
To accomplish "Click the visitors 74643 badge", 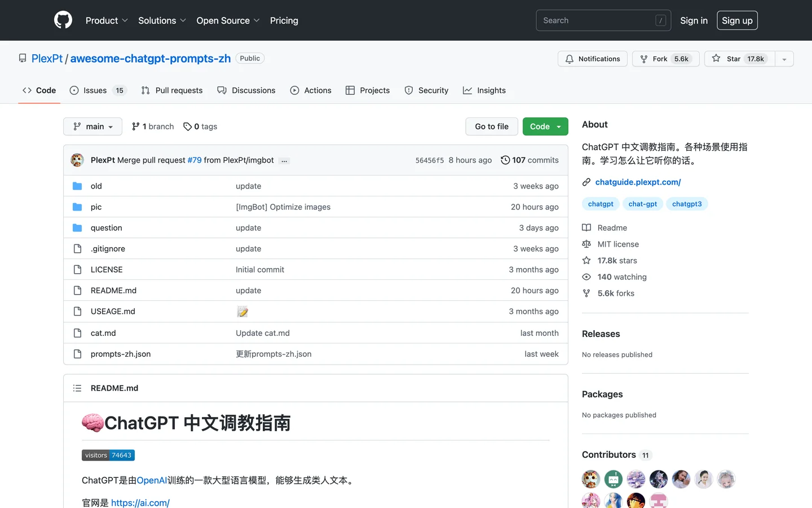I will point(108,456).
